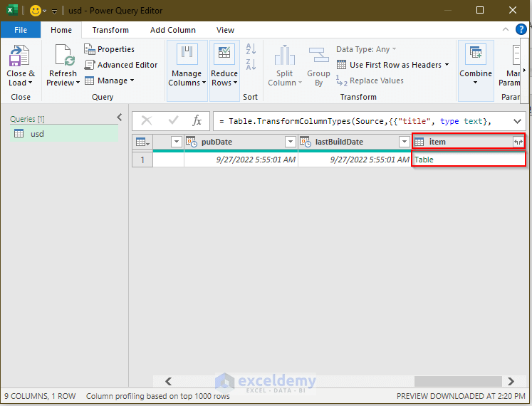This screenshot has height=406, width=532.
Task: Select the item column header
Action: 468,142
